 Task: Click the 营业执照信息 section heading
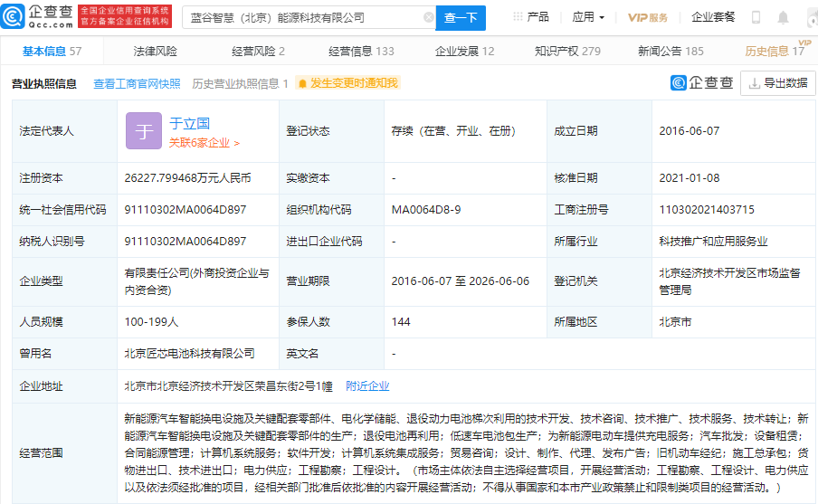click(43, 83)
